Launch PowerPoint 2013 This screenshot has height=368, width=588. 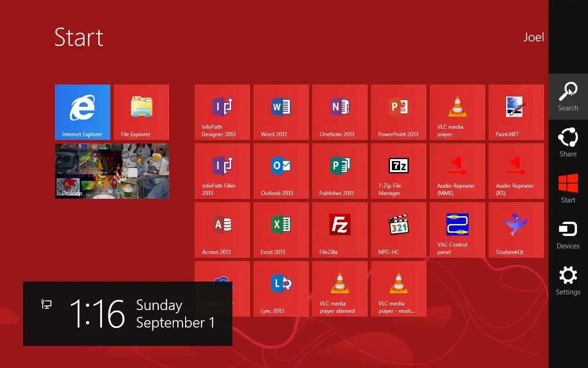click(x=399, y=112)
